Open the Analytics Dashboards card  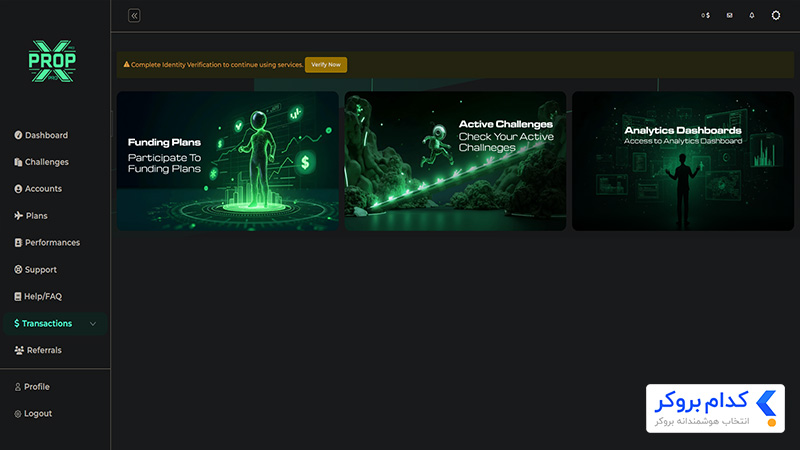pos(683,161)
